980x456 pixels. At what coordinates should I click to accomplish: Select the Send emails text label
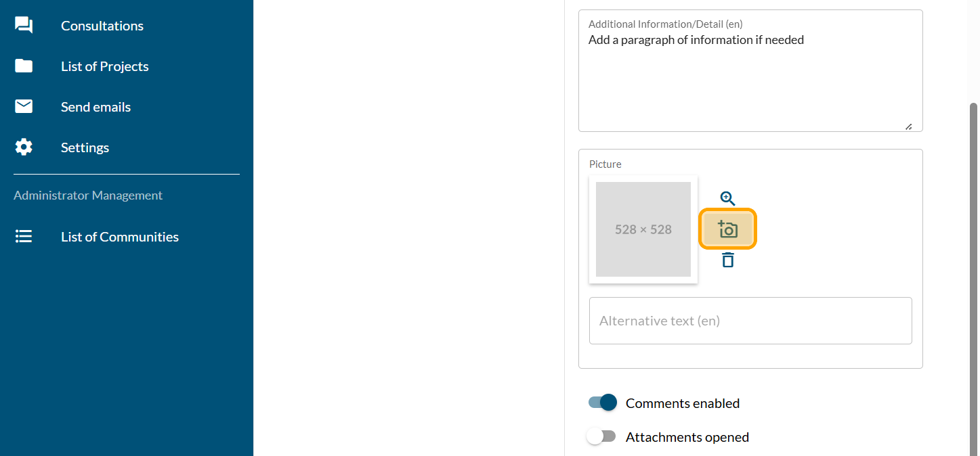tap(95, 107)
